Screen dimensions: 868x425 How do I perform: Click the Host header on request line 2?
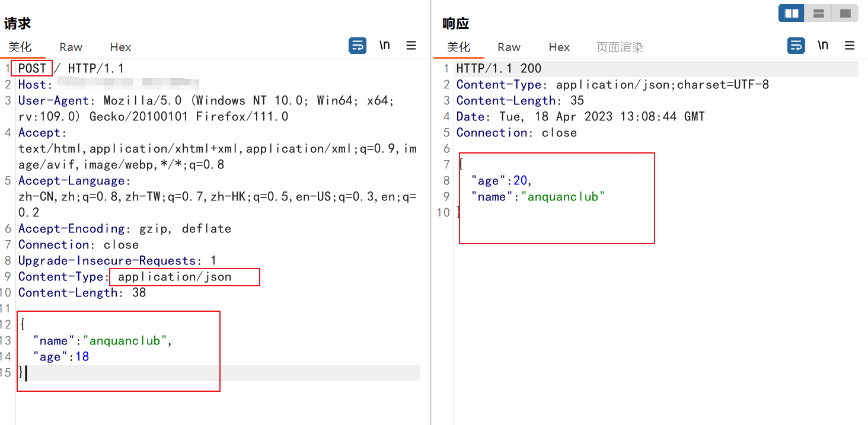coord(31,84)
